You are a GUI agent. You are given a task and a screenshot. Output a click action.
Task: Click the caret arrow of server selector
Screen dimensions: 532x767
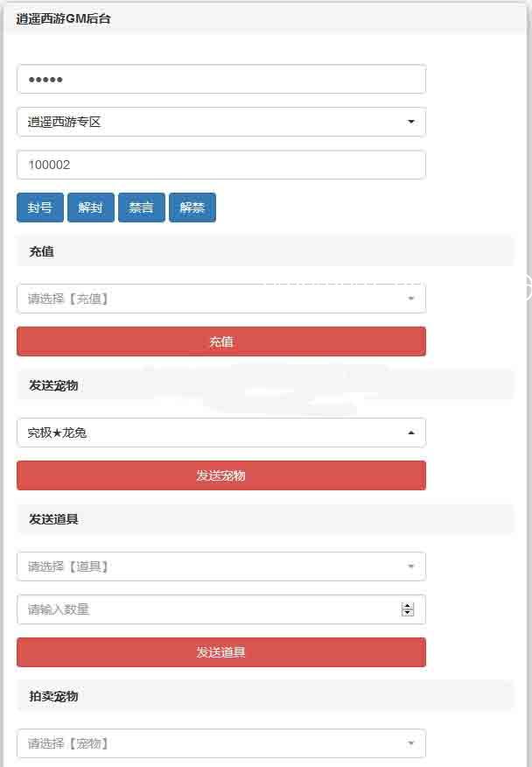411,122
